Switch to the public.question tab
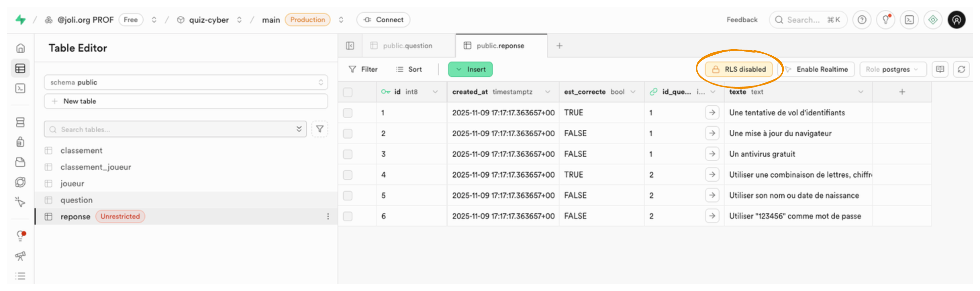Screen dimensions: 980x291 pos(407,46)
